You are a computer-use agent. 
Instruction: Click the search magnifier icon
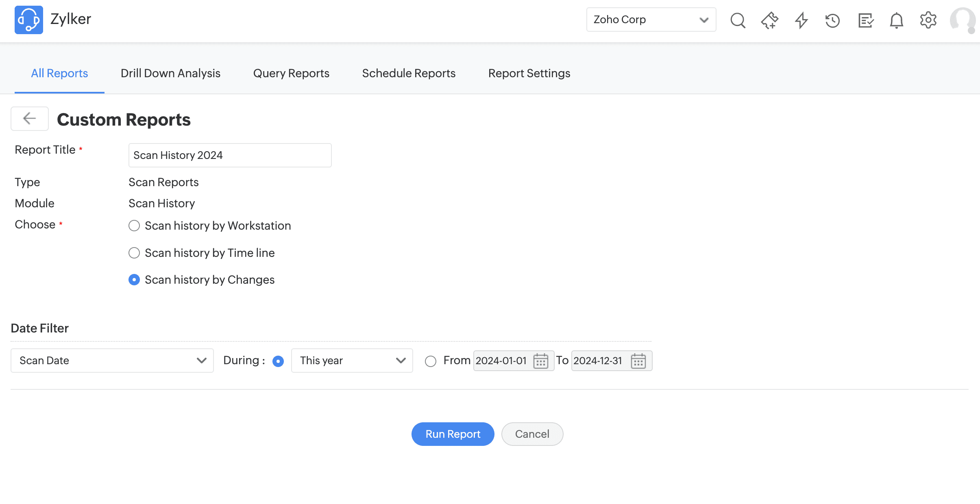coord(738,20)
